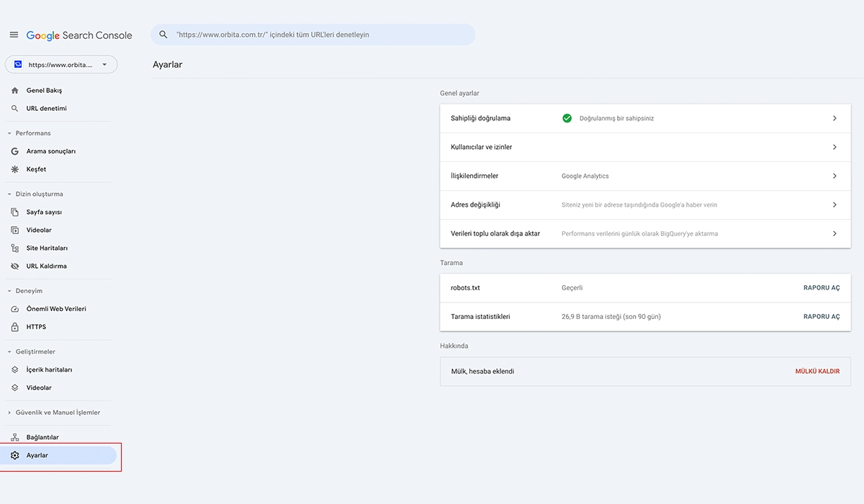Viewport: 864px width, 504px height.
Task: Collapse the Performans section
Action: click(9, 133)
